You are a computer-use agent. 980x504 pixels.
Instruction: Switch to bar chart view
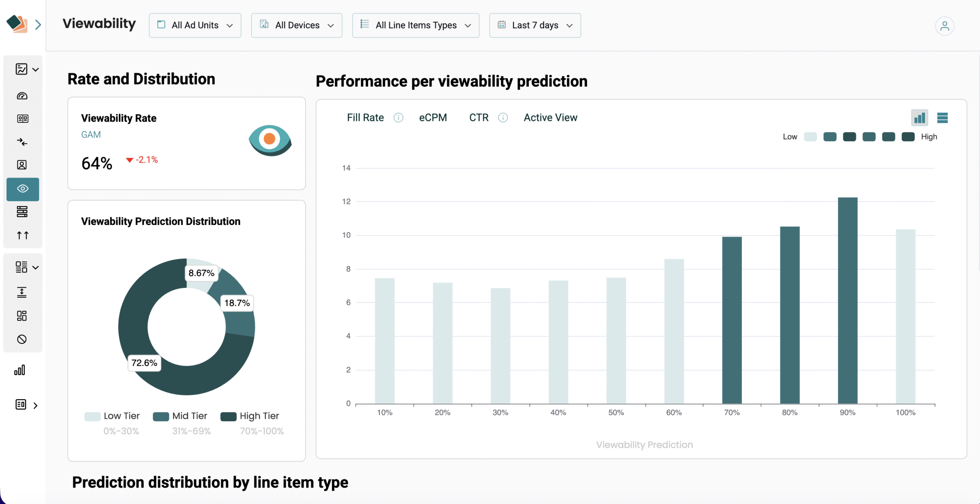[x=920, y=118]
